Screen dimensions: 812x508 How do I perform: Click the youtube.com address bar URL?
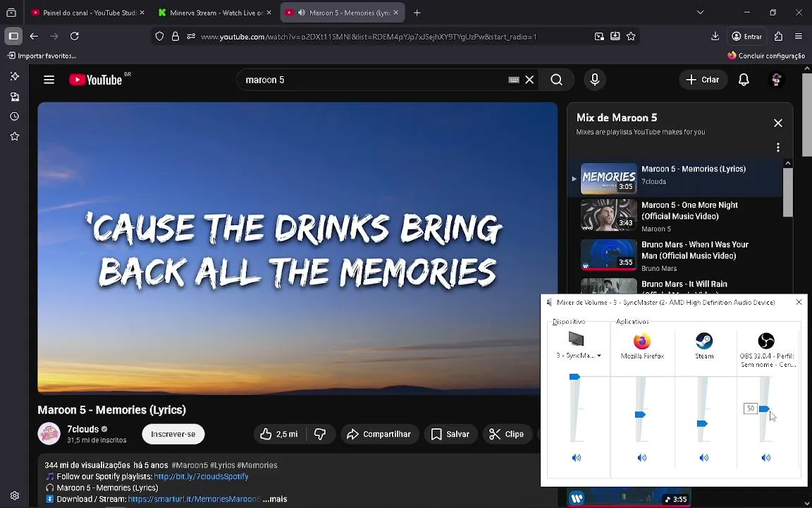368,37
